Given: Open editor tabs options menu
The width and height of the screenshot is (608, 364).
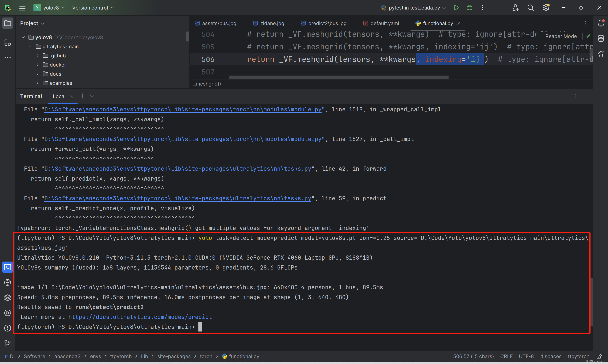Looking at the screenshot, I should tap(586, 23).
